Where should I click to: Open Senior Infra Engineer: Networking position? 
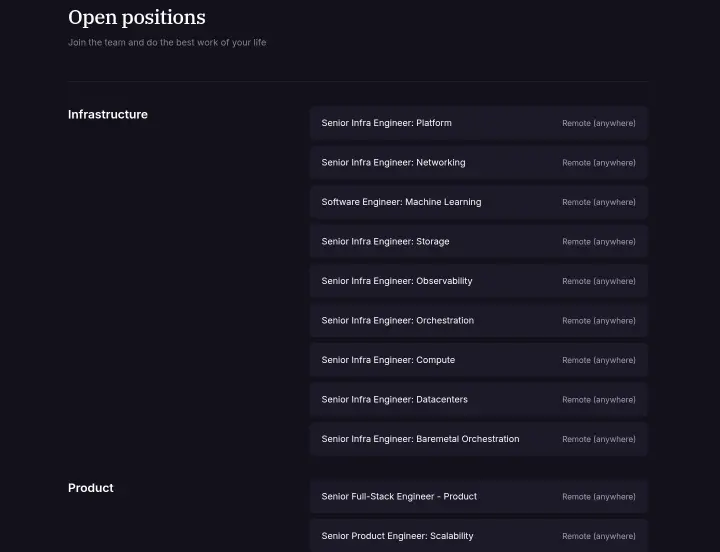pos(478,163)
